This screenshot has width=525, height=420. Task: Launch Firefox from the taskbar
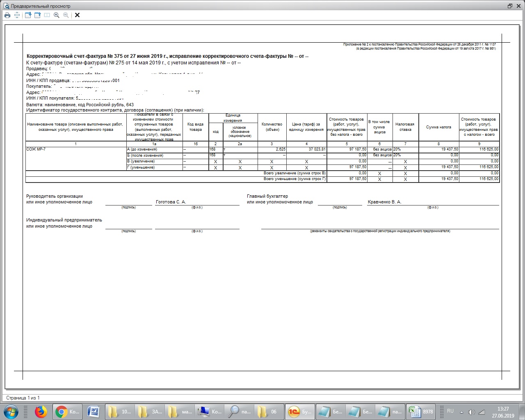coord(41,411)
